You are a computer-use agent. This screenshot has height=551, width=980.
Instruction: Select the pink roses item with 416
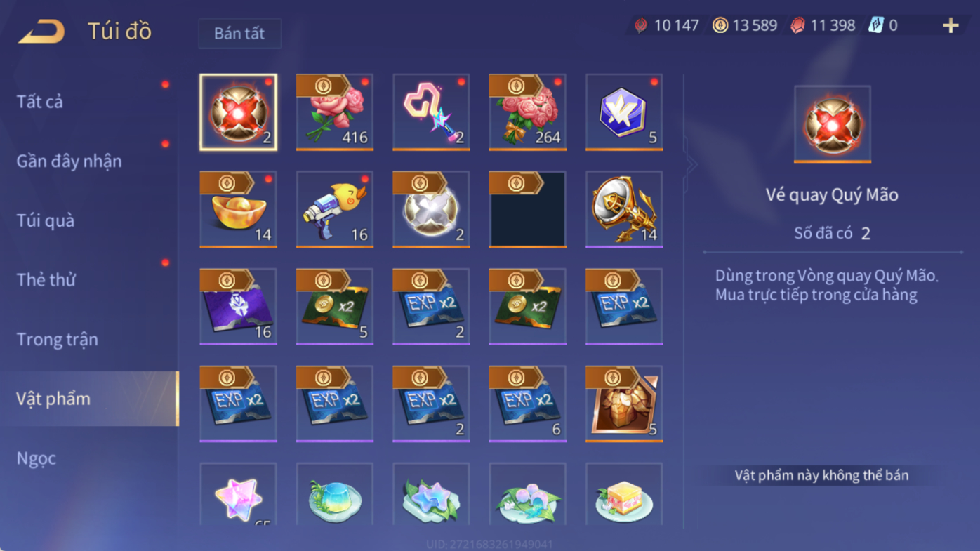335,112
